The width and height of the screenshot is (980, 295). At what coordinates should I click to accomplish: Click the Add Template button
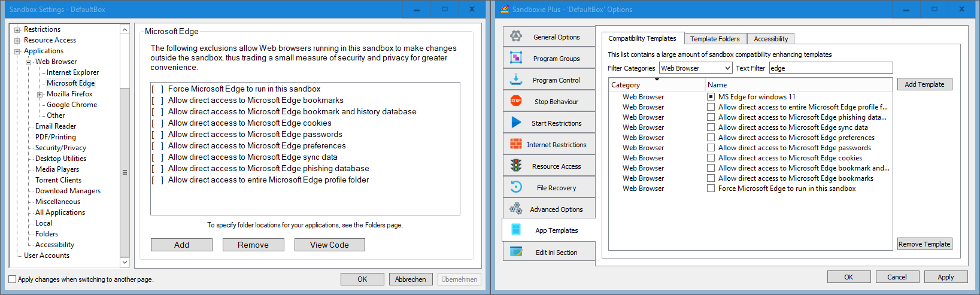click(924, 84)
